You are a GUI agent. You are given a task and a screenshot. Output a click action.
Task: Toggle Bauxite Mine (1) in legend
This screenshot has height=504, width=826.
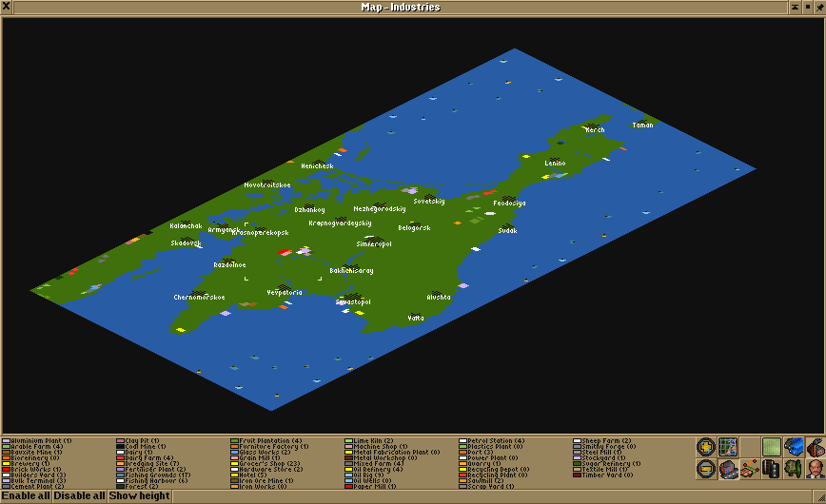click(32, 453)
